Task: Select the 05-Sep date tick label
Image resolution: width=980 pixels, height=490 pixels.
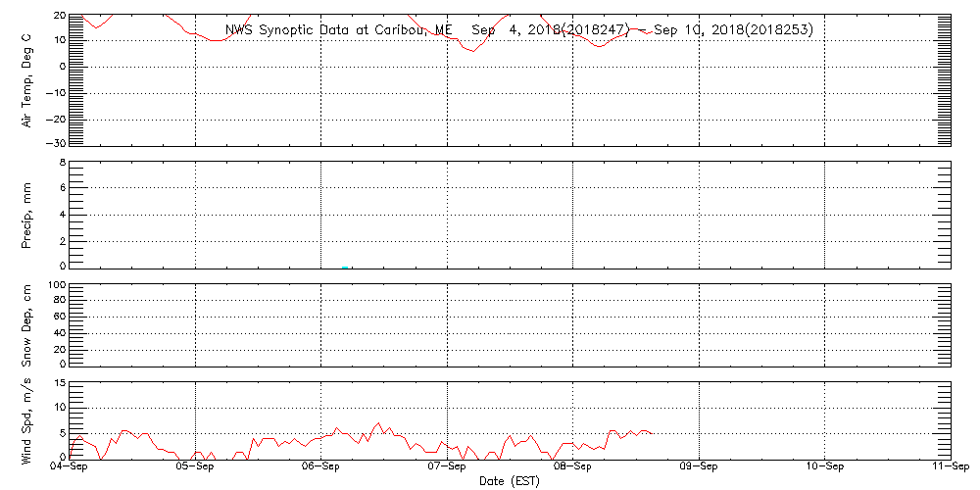Action: 195,467
